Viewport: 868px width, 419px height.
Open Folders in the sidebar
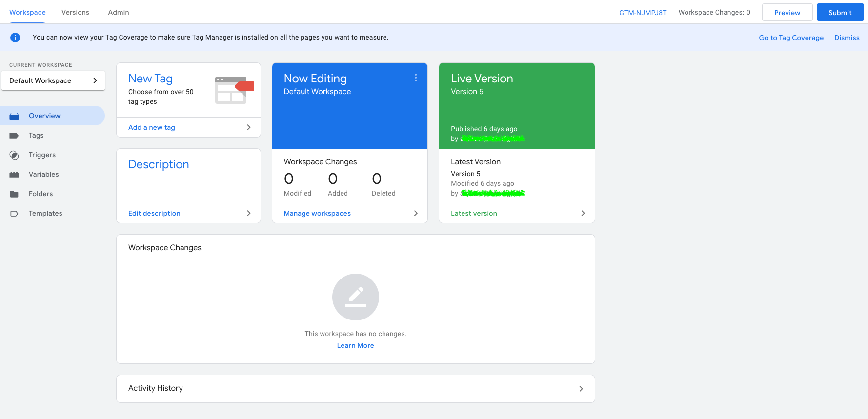tap(52, 194)
